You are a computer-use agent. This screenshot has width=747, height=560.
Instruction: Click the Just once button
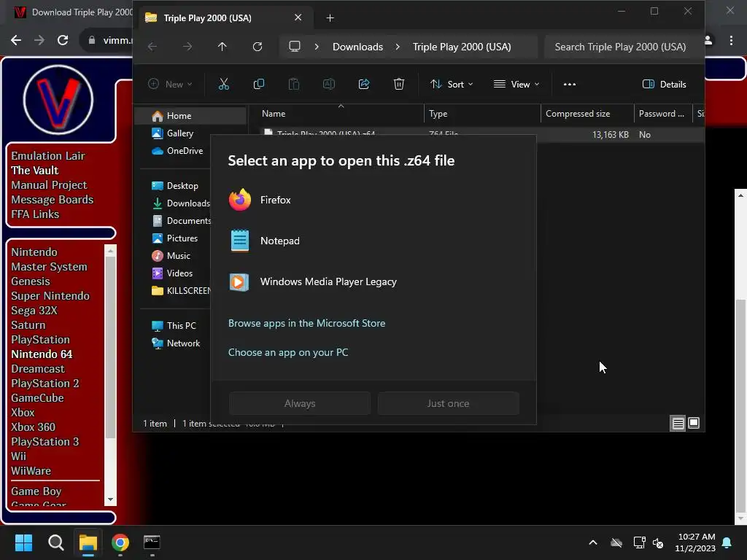point(448,403)
